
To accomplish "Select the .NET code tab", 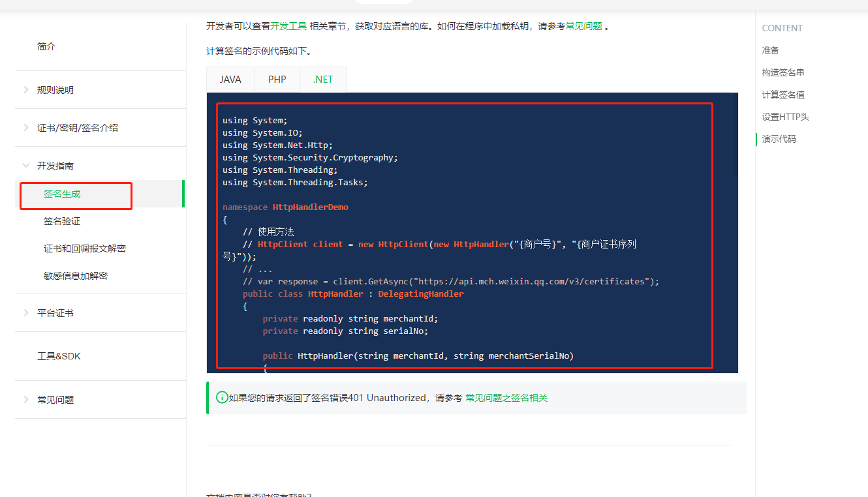I will point(323,80).
